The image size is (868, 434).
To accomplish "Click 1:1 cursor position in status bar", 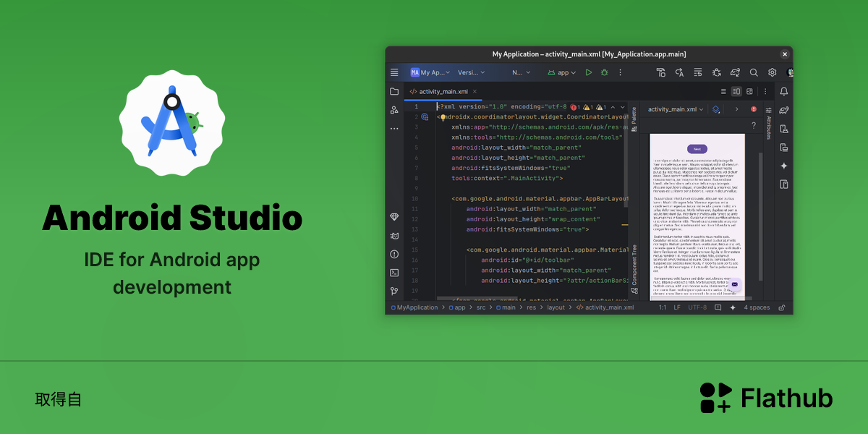I will coord(663,307).
